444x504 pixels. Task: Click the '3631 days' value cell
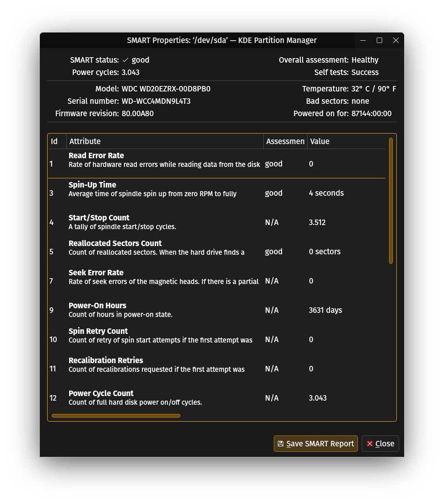pos(325,310)
